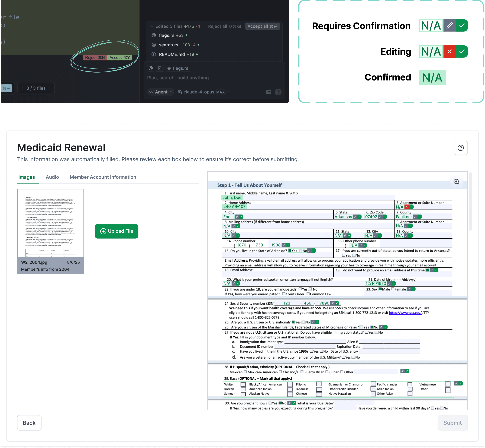Open the Agent mode dropdown

161,92
